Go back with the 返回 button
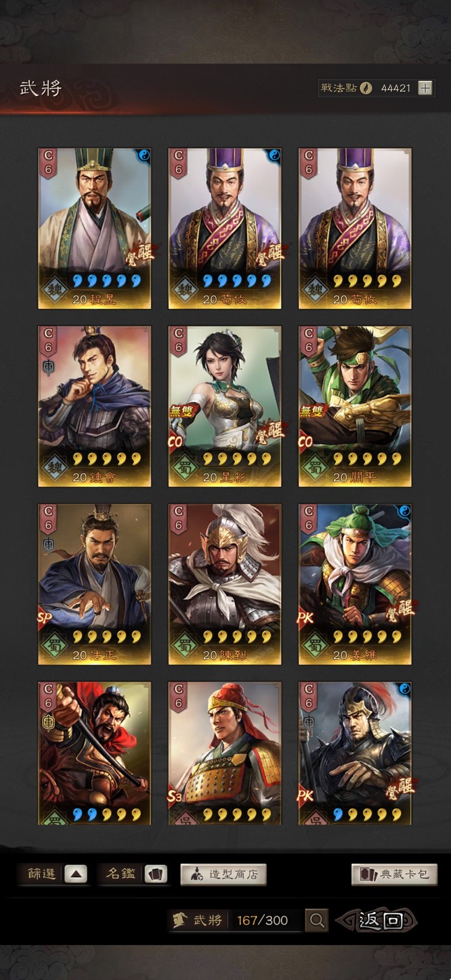This screenshot has width=451, height=980. (x=377, y=920)
